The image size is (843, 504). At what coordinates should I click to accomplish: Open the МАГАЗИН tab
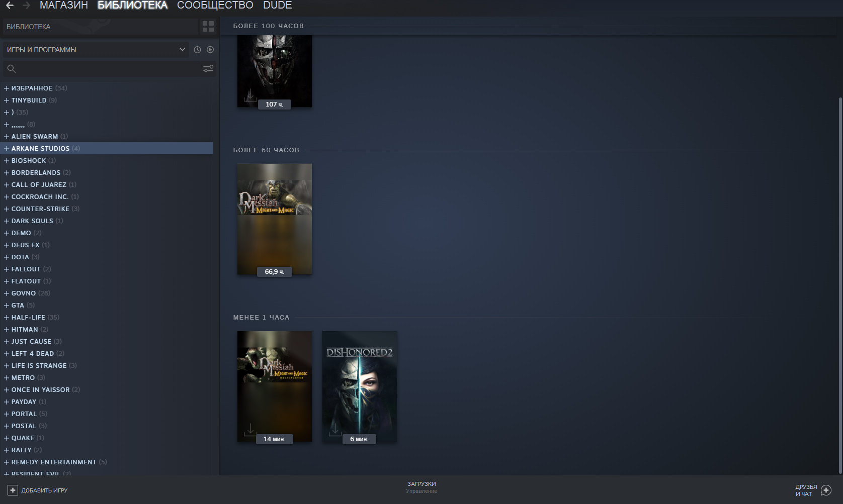(64, 6)
